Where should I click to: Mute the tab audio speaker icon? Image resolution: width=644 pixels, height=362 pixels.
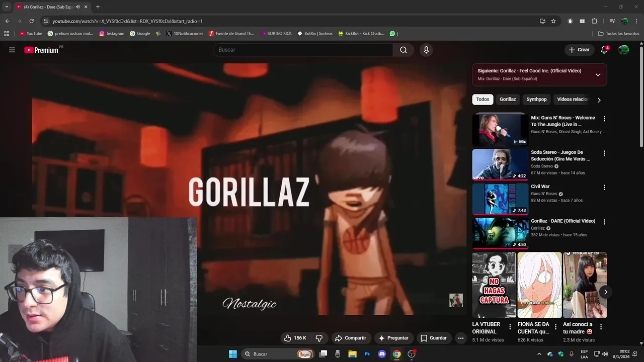[x=78, y=7]
